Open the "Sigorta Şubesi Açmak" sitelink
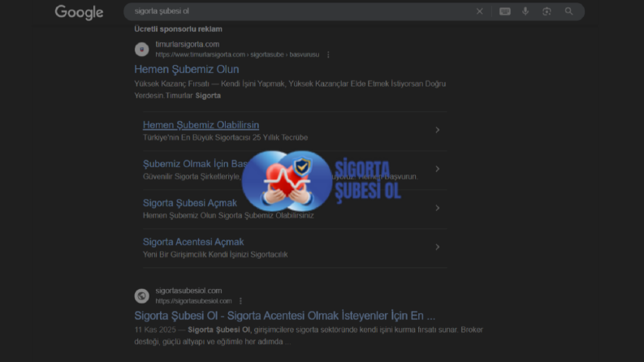The height and width of the screenshot is (362, 644). (x=190, y=203)
